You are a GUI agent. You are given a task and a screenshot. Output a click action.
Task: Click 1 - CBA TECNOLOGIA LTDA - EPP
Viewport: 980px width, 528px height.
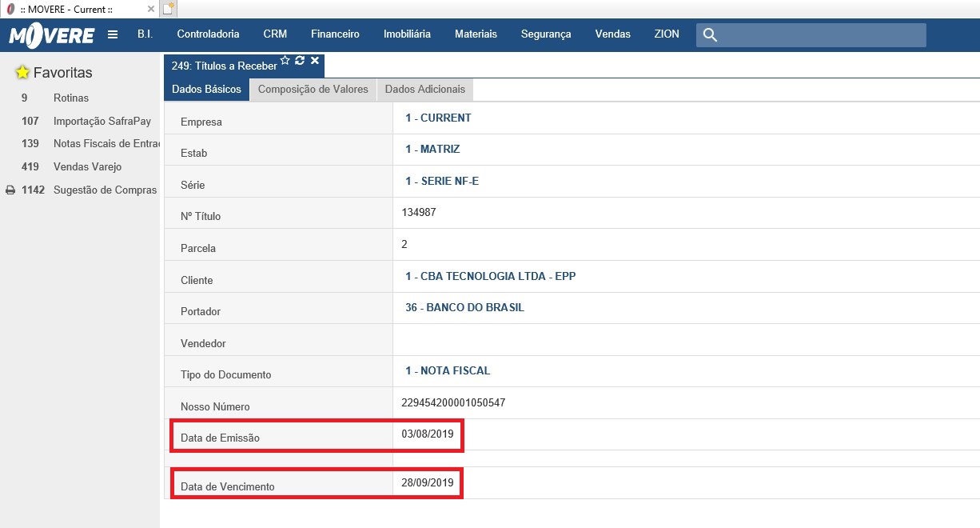point(490,277)
